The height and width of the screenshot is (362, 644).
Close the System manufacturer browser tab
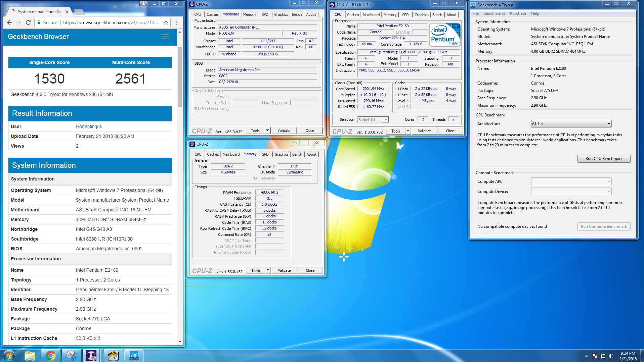coord(67,12)
